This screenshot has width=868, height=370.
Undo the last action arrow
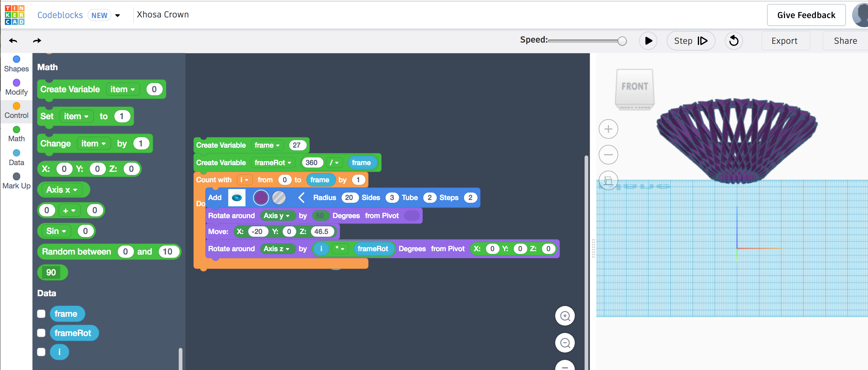13,41
